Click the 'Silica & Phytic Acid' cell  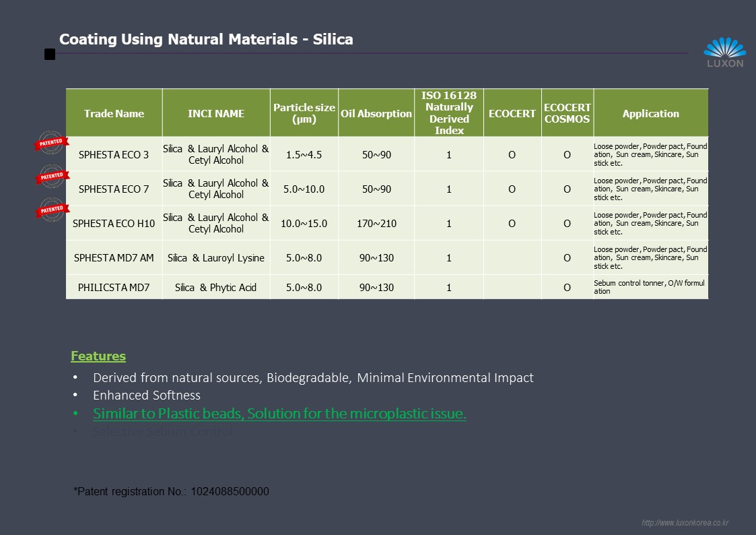pyautogui.click(x=216, y=287)
